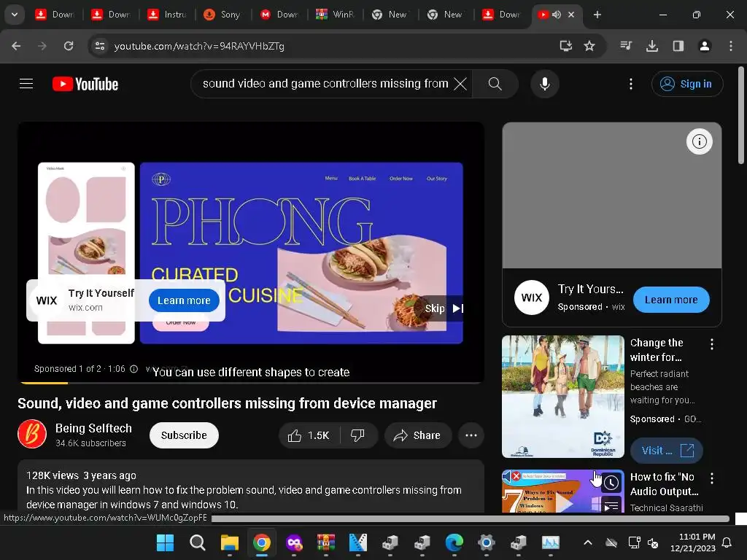Open Chrome profile avatar
Viewport: 747px width, 560px height.
tap(704, 46)
